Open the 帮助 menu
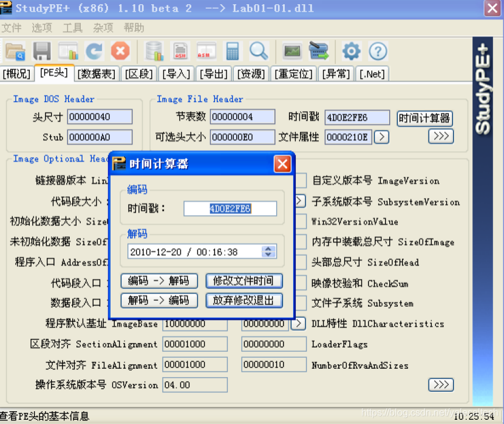 [134, 28]
